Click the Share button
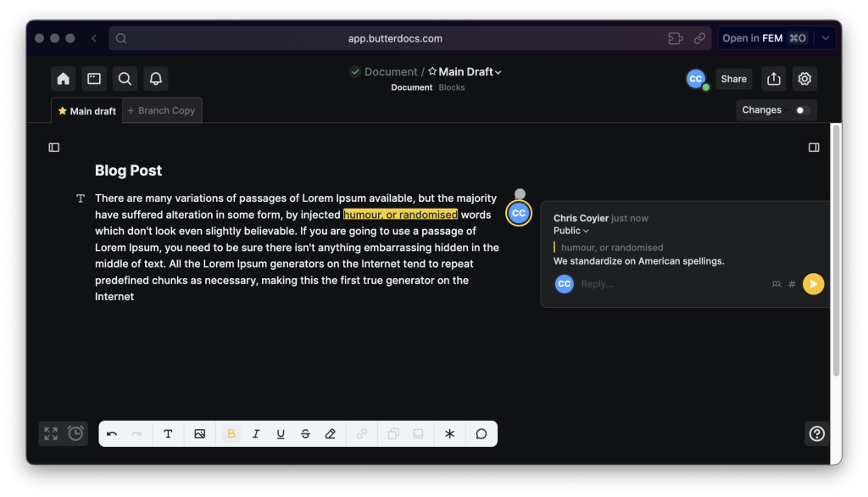Image resolution: width=868 pixels, height=497 pixels. (x=733, y=79)
